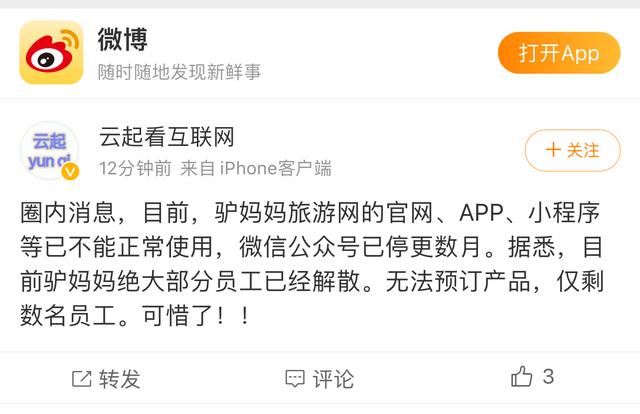Open the post body about 驴妈妈旅游网
The width and height of the screenshot is (640, 414).
pos(312,264)
